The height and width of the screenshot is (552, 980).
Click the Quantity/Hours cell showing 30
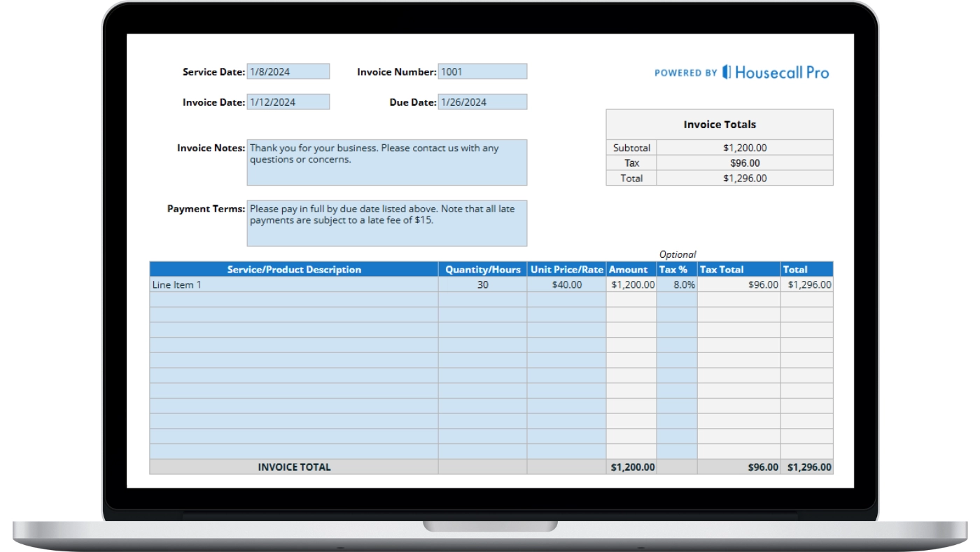481,284
